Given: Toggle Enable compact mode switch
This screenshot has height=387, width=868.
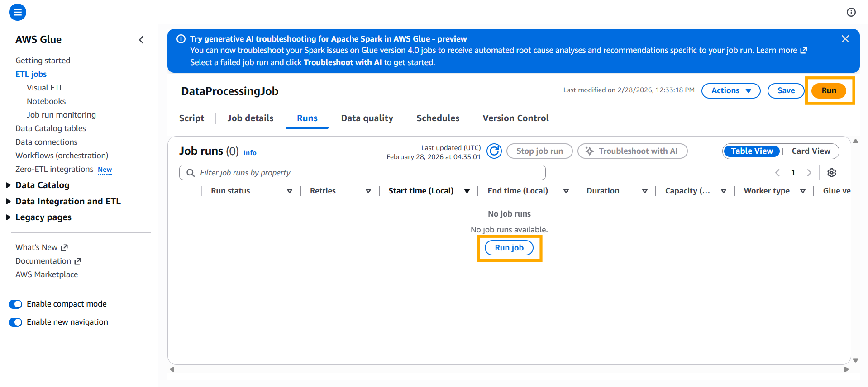Looking at the screenshot, I should pos(15,304).
